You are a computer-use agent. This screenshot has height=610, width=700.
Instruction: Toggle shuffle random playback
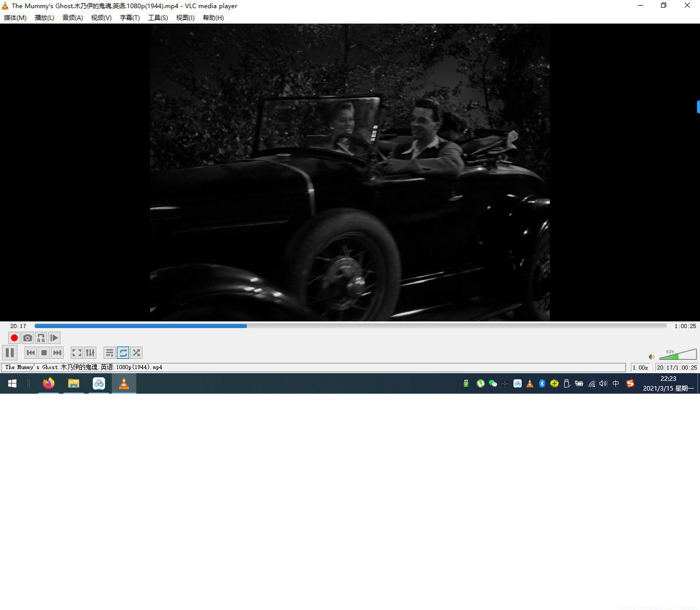[136, 353]
